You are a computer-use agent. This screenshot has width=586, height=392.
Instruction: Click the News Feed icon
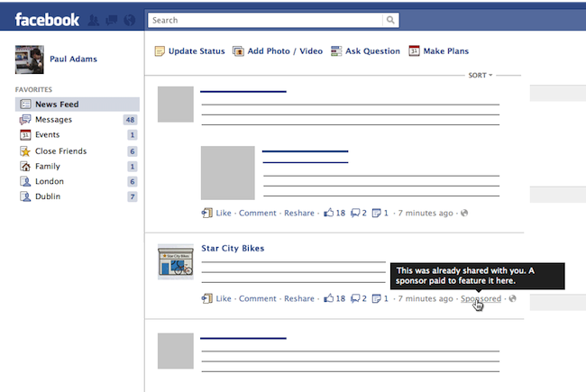click(25, 105)
